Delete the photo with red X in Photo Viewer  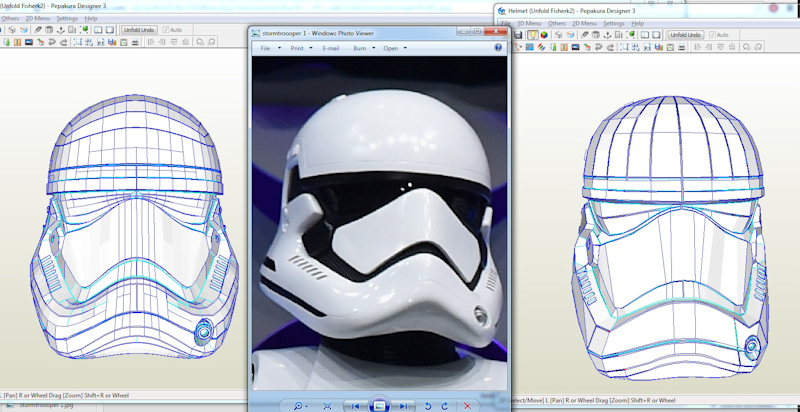(467, 406)
